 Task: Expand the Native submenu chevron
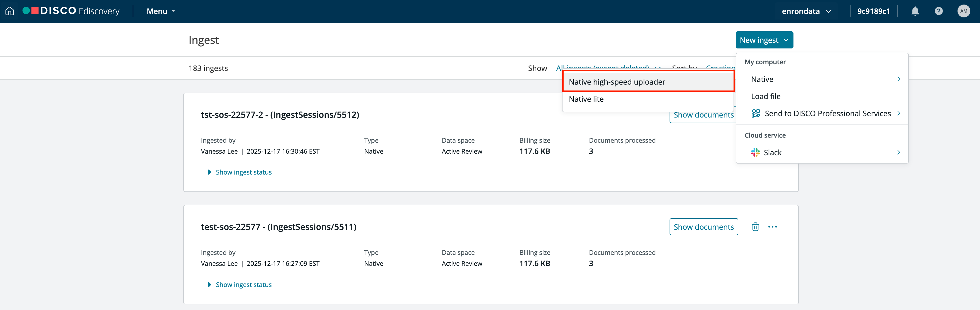pos(898,79)
